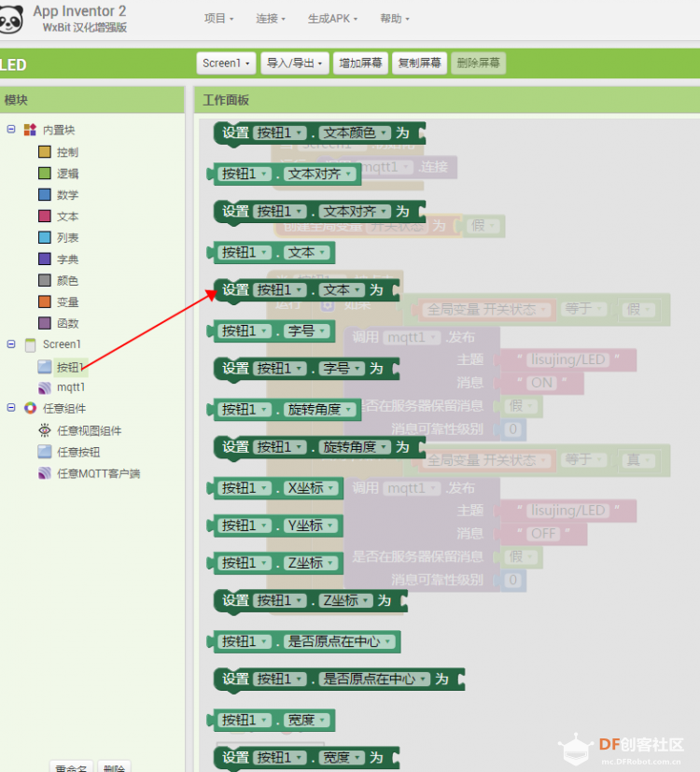
Task: Collapse the 内置块 tree section
Action: click(x=11, y=130)
